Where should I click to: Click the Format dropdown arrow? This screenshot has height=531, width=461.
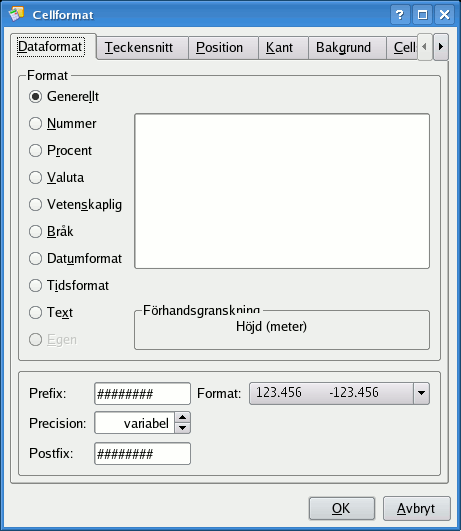pyautogui.click(x=421, y=393)
